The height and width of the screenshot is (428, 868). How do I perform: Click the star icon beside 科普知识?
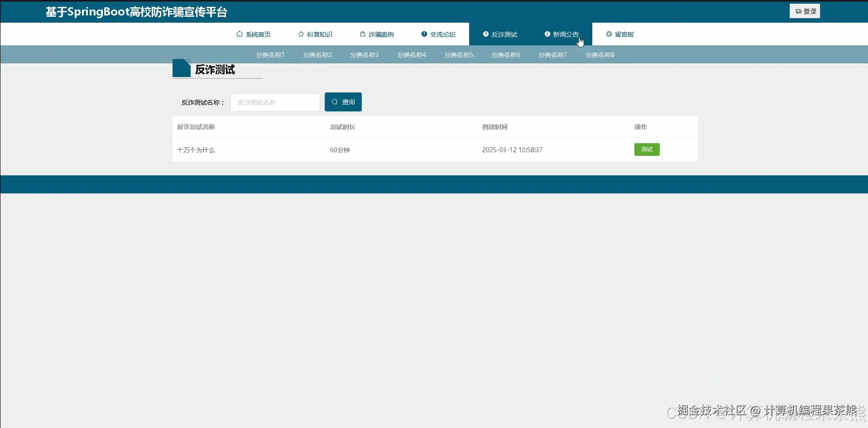(301, 34)
